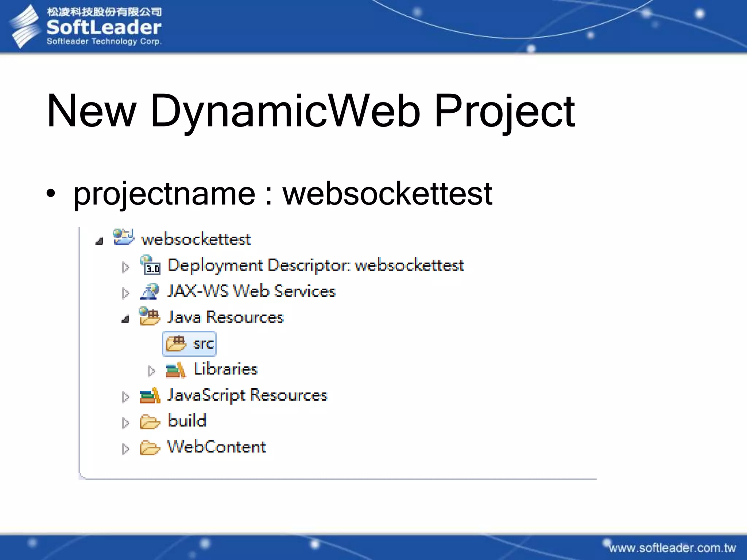The image size is (747, 560).
Task: Expand the Deployment Descriptor node
Action: [x=125, y=267]
